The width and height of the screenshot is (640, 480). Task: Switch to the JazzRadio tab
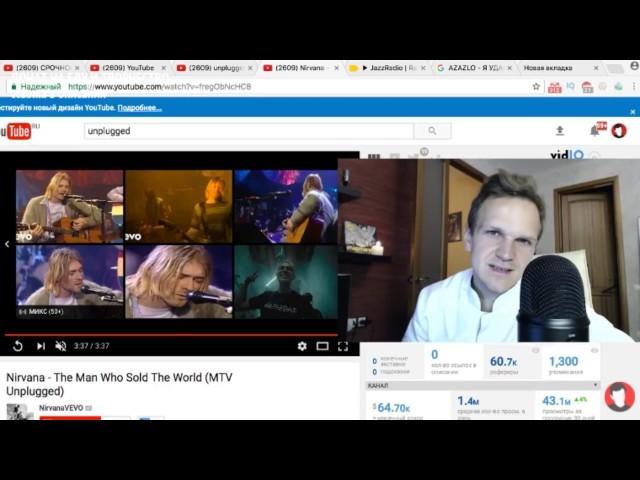point(388,68)
